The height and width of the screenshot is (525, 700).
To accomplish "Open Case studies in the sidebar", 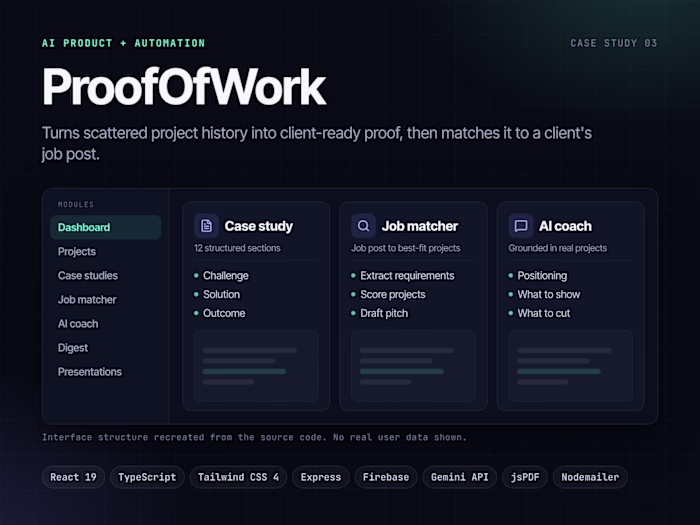I will pos(88,275).
